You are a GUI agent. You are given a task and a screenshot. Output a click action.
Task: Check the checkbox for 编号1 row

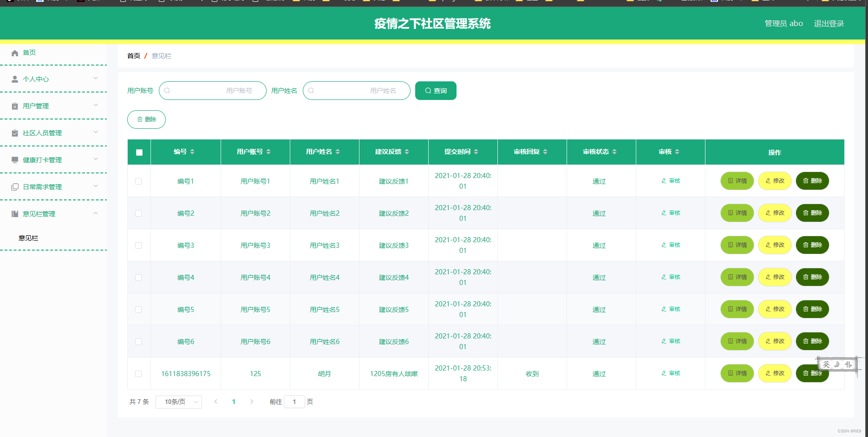(x=138, y=181)
